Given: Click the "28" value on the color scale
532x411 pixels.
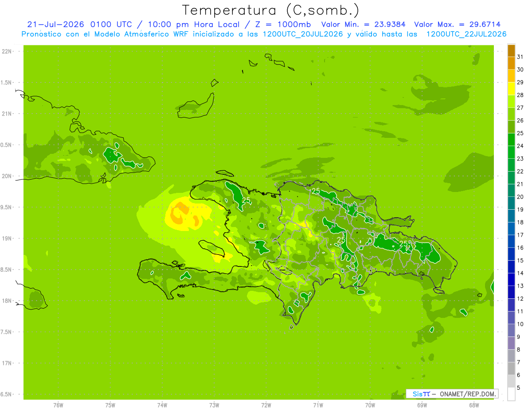Looking at the screenshot, I should pos(520,95).
